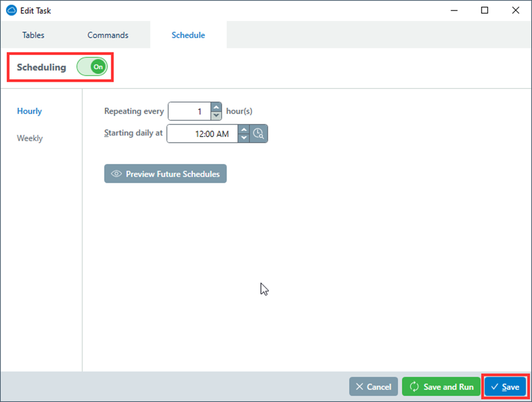Select the Schedule tab
532x402 pixels.
point(188,34)
